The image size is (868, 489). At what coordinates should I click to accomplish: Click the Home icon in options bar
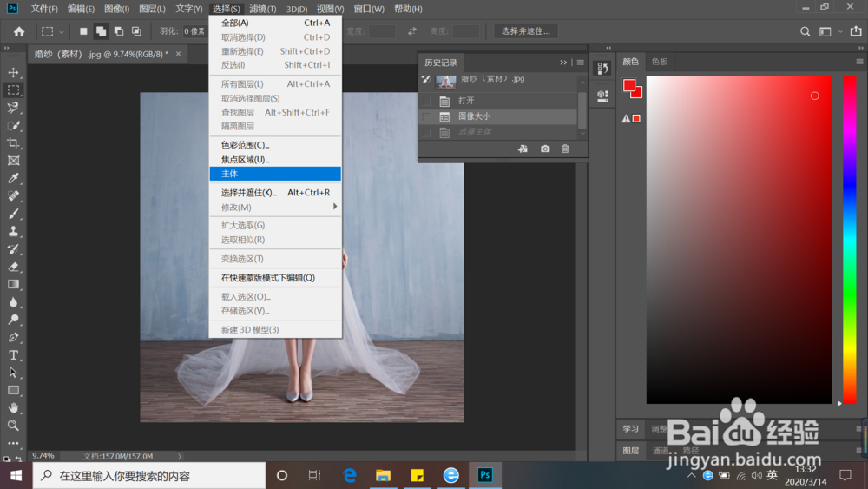pyautogui.click(x=19, y=31)
